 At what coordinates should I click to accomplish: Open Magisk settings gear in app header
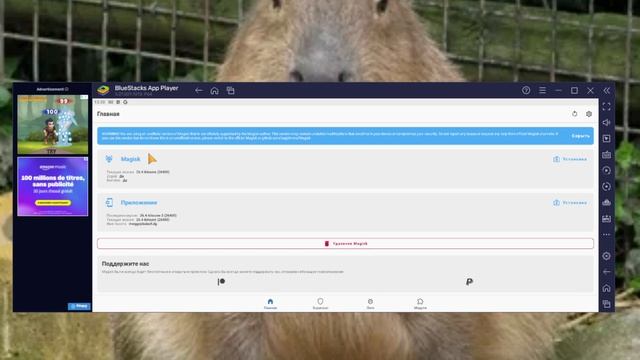[589, 114]
